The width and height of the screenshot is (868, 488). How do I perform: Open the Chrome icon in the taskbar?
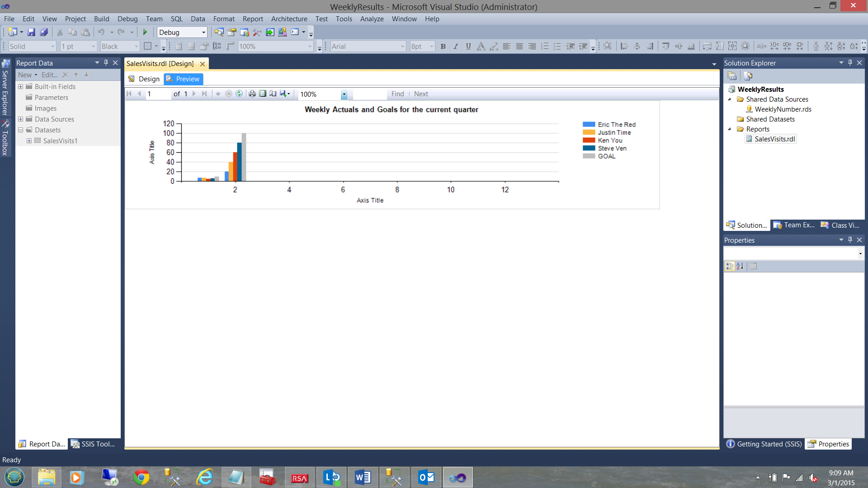[141, 478]
